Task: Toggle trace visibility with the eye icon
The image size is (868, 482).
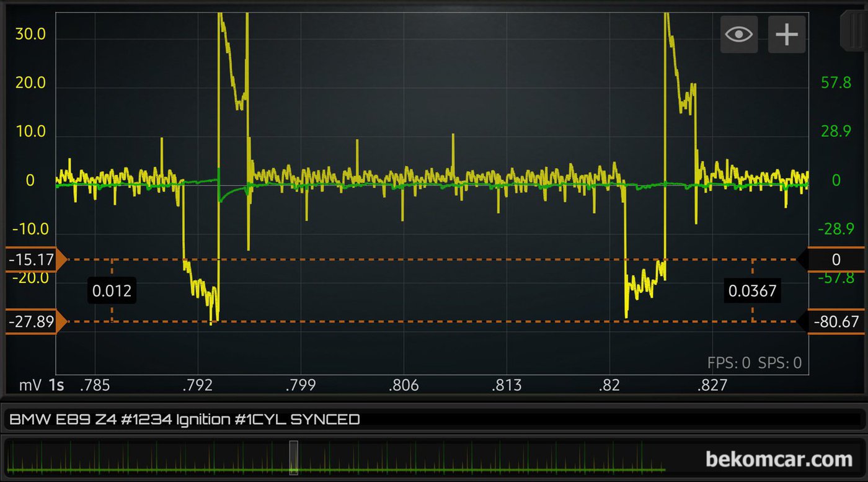Action: (738, 34)
